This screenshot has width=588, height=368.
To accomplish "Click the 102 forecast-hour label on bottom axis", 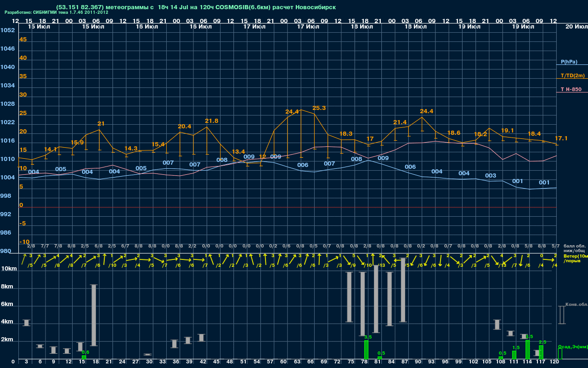I will tap(474, 362).
